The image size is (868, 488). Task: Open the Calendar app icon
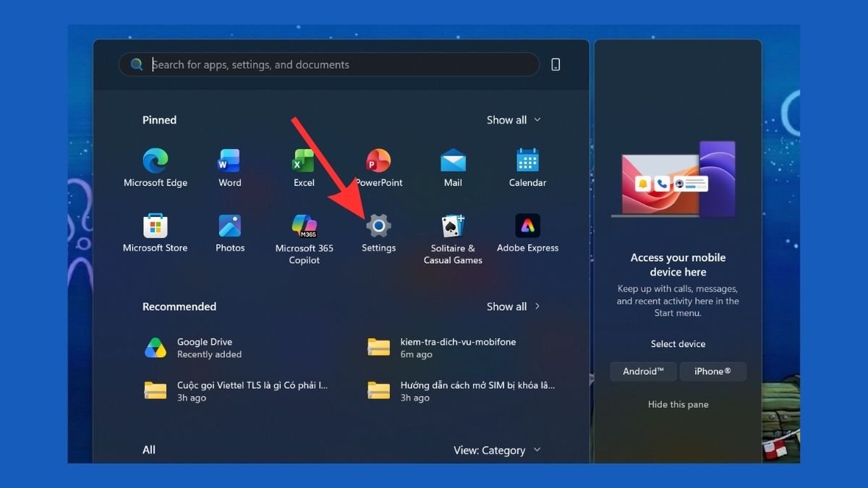pyautogui.click(x=527, y=160)
